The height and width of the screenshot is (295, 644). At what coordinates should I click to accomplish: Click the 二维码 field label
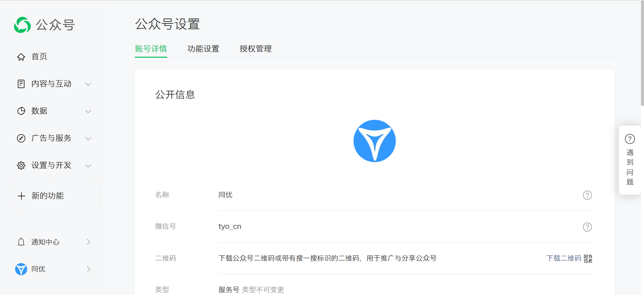pyautogui.click(x=165, y=258)
